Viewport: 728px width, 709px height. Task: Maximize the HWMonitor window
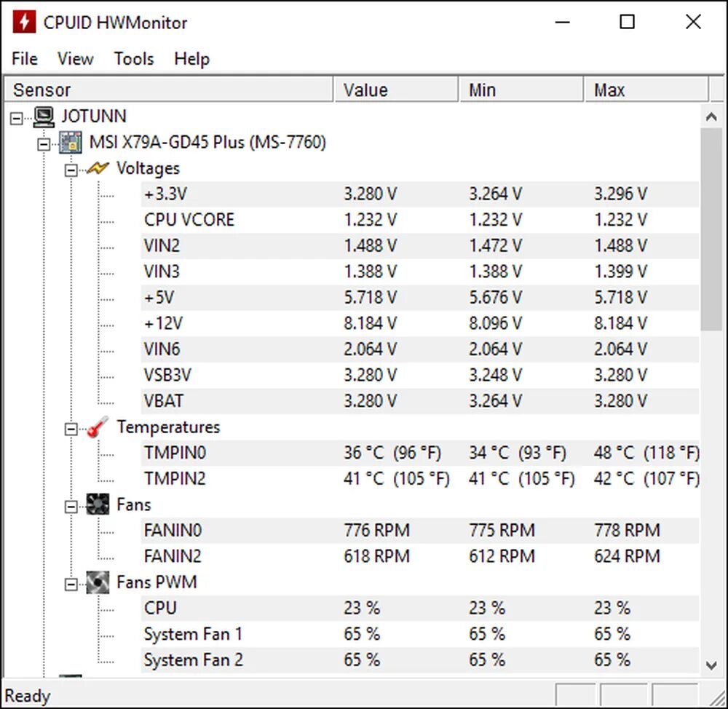[628, 22]
